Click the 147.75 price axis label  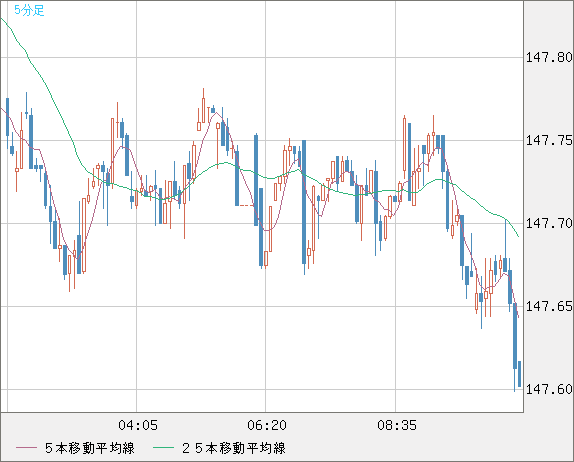coord(549,140)
